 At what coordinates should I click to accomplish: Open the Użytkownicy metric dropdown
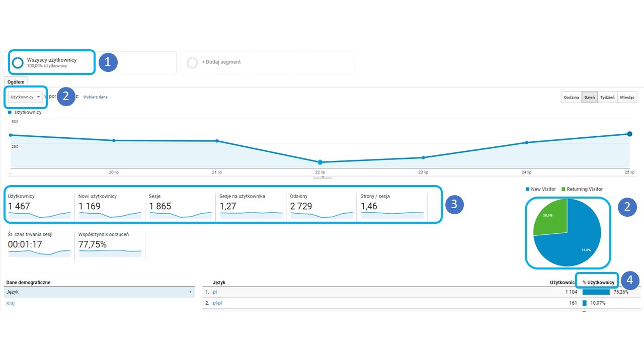(25, 97)
